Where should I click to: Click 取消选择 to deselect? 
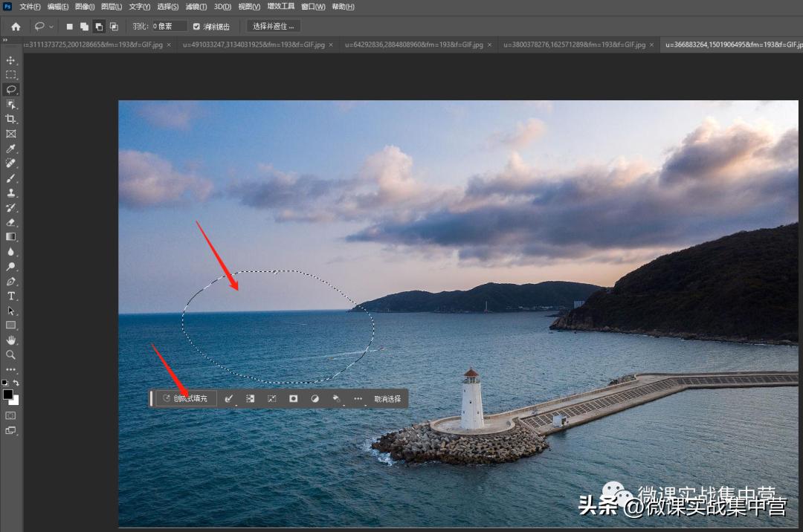click(387, 399)
